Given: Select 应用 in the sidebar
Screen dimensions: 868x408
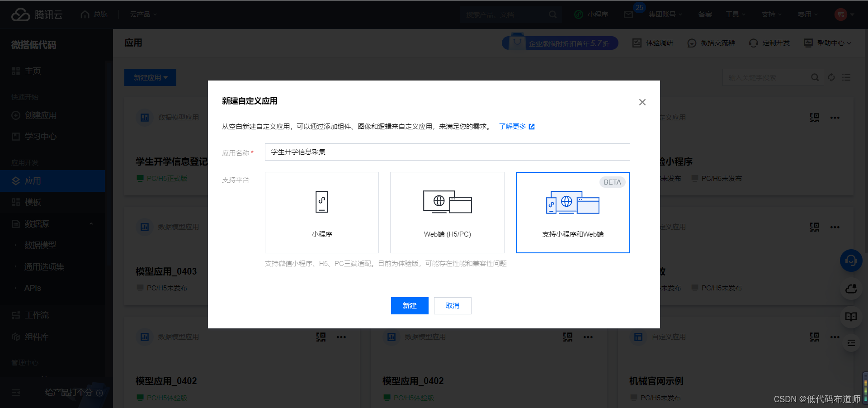Looking at the screenshot, I should 52,181.
